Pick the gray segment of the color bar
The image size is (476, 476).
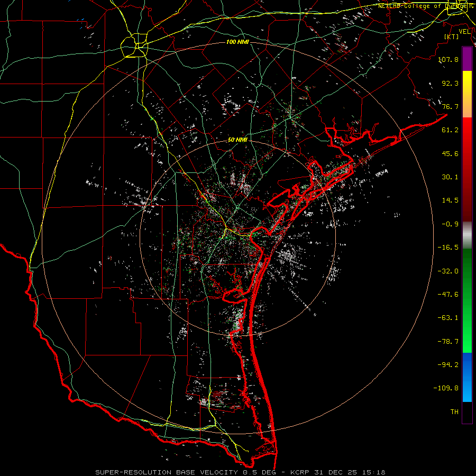467,235
